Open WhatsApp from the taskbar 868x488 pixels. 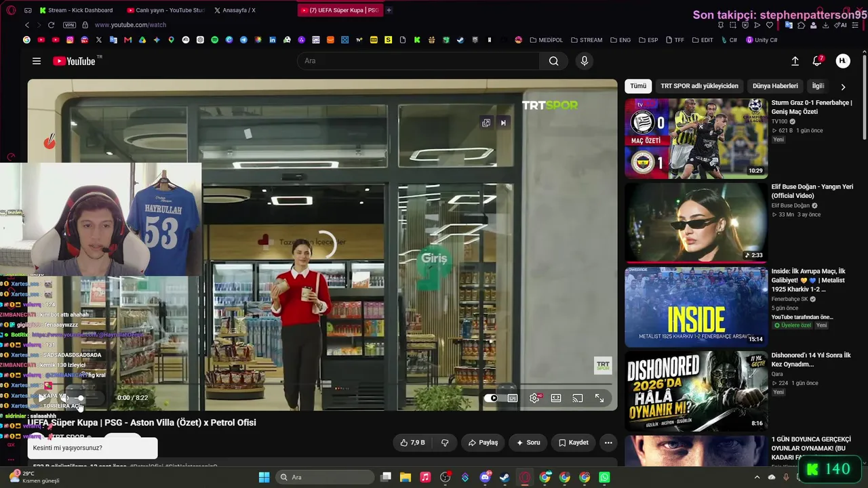[604, 477]
